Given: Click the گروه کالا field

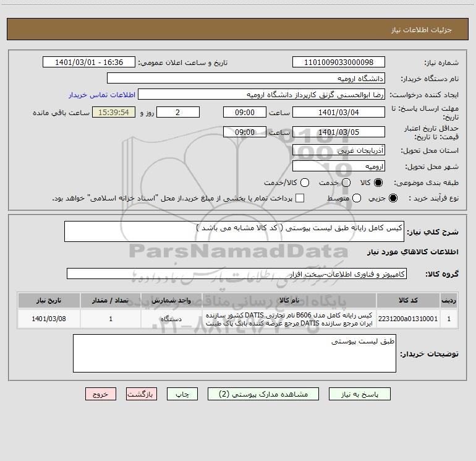Looking at the screenshot, I should click(x=237, y=274).
